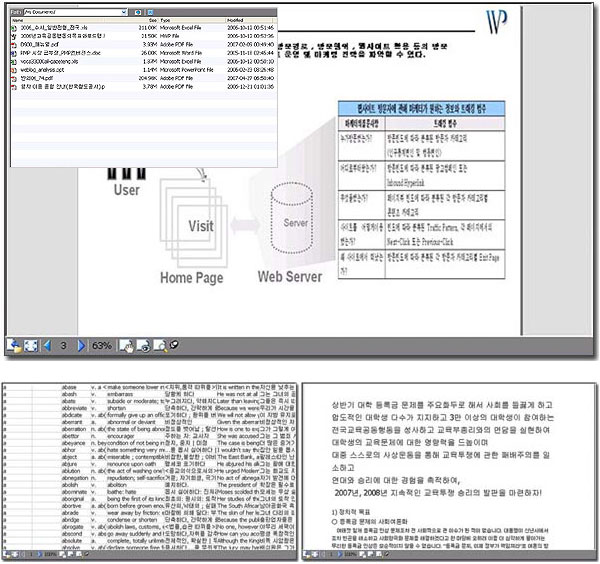Sort file list by Type column header
This screenshot has width=600, height=564.
(x=192, y=20)
